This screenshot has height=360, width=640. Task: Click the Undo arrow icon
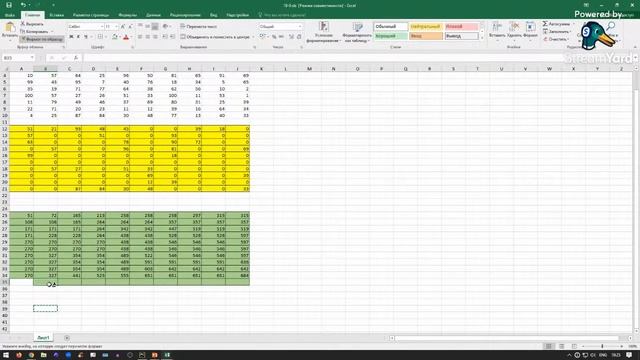[23, 5]
